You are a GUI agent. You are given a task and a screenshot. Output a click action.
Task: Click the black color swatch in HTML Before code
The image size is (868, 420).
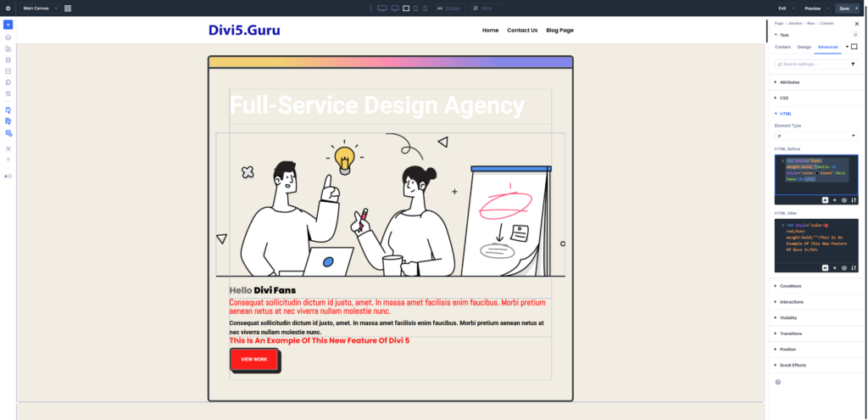coord(817,173)
